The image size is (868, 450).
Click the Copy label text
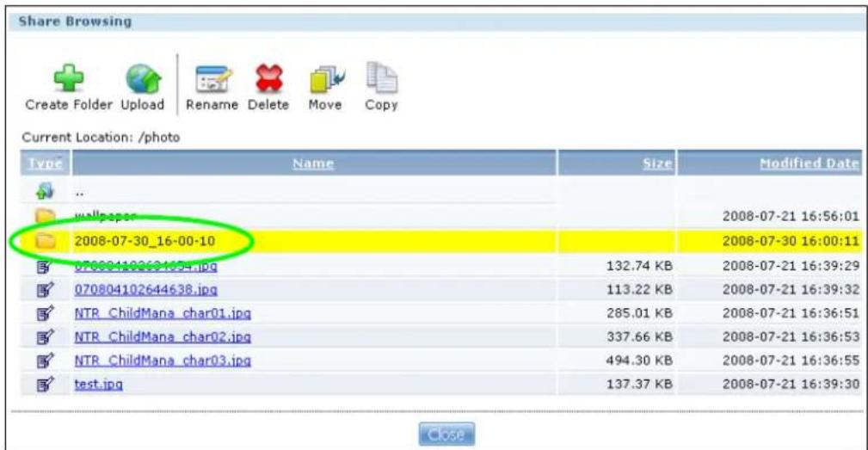[381, 105]
